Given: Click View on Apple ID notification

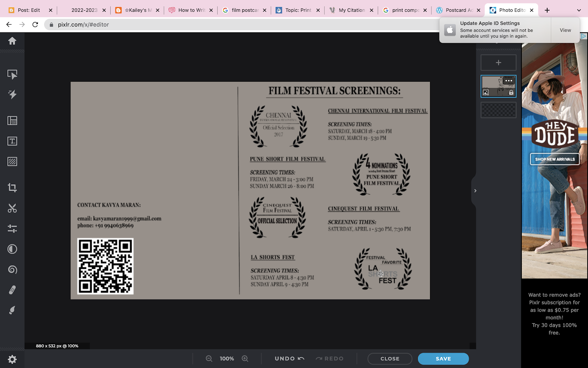Looking at the screenshot, I should point(565,30).
